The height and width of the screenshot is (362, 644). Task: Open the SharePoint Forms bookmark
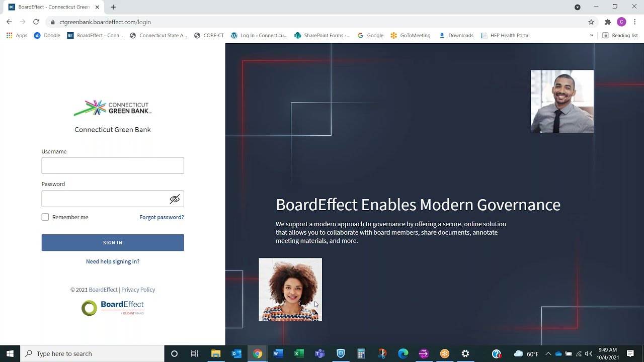(323, 36)
